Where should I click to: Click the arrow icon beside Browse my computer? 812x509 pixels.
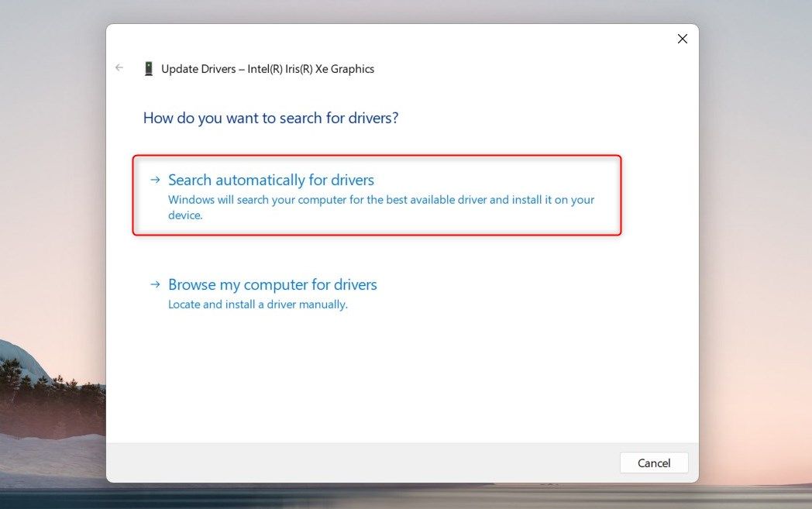(x=154, y=284)
